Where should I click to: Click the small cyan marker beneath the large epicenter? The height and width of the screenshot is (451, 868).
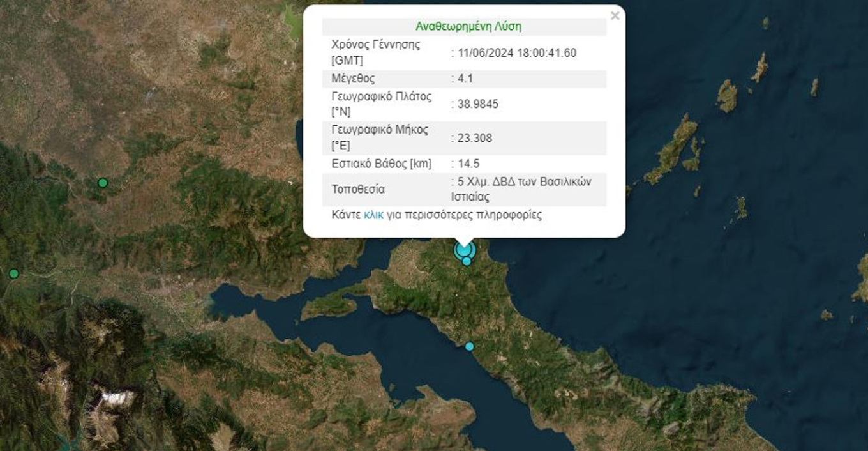tap(467, 261)
